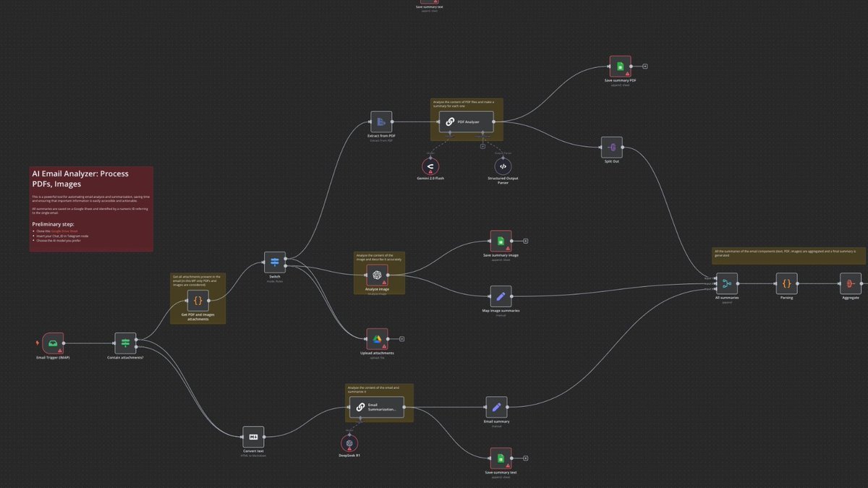Add a node after bottom Save summary text
Screen dimensions: 868x488
coord(526,458)
